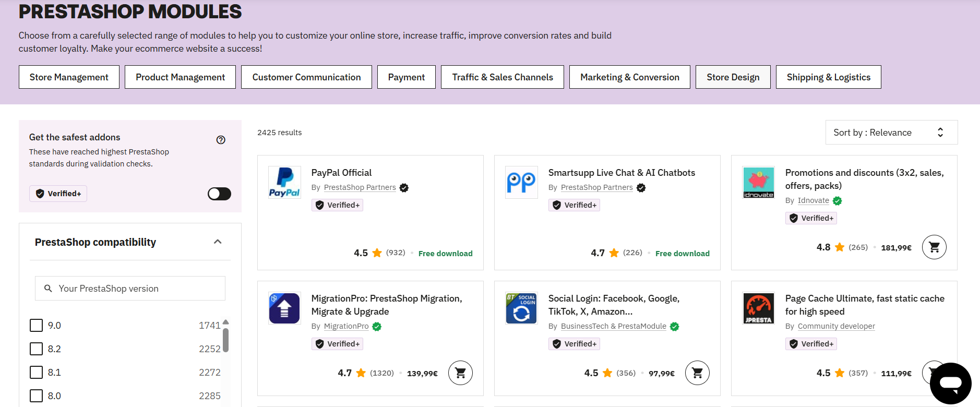This screenshot has height=407, width=980.
Task: Click the star rating on MigrationPro card
Action: [x=361, y=373]
